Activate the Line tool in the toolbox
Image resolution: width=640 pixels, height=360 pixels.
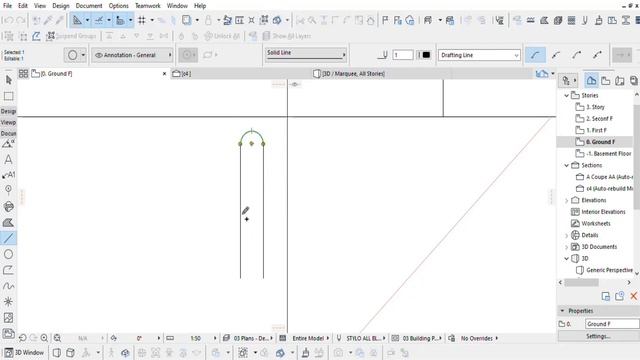click(x=8, y=238)
